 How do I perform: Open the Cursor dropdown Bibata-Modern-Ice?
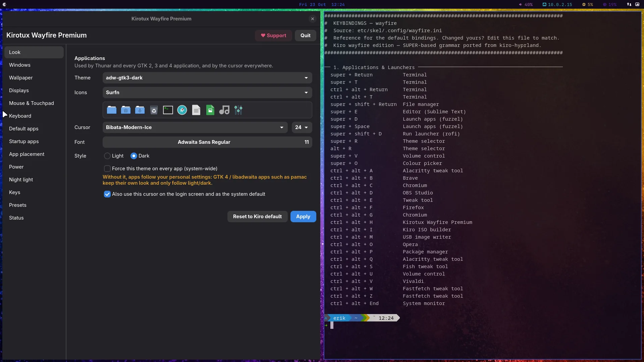coord(195,127)
